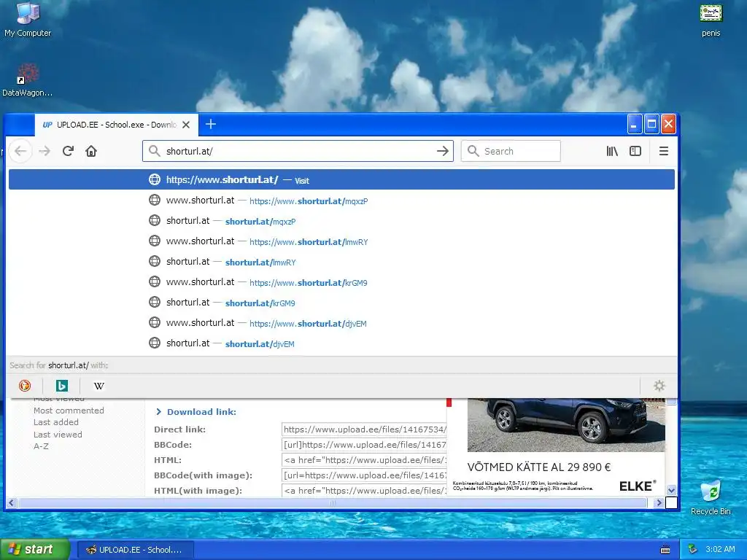Click the magnifier icon in the address bar
747x560 pixels.
click(155, 152)
